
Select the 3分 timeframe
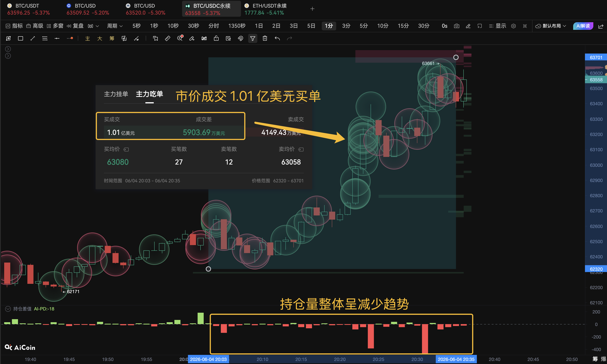[346, 26]
